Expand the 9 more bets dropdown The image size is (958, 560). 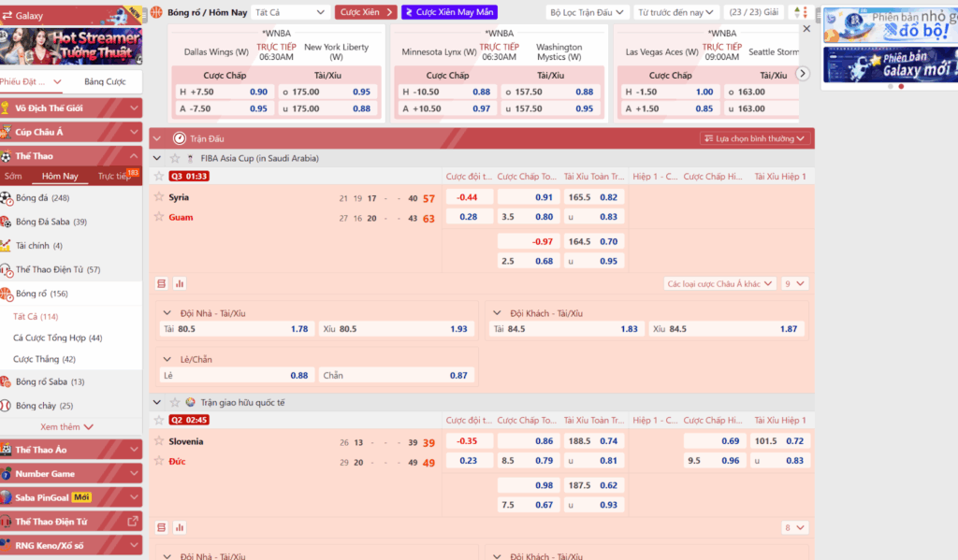coord(794,283)
